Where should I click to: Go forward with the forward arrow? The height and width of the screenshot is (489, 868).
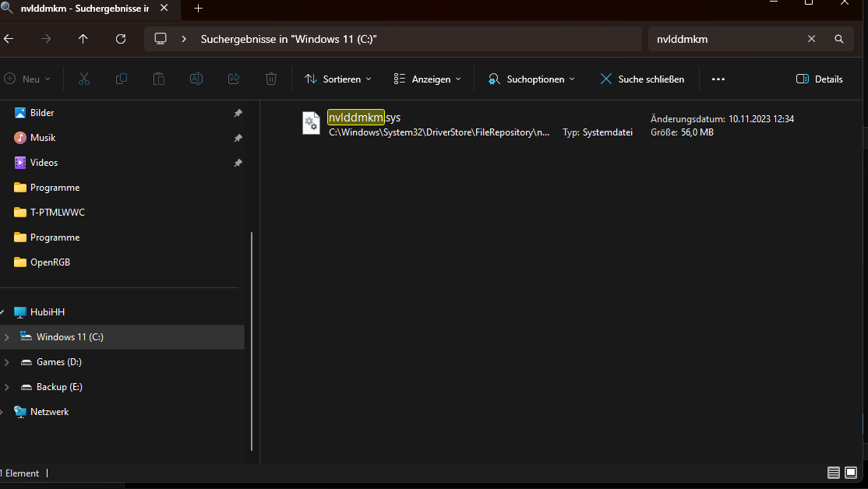tap(46, 39)
